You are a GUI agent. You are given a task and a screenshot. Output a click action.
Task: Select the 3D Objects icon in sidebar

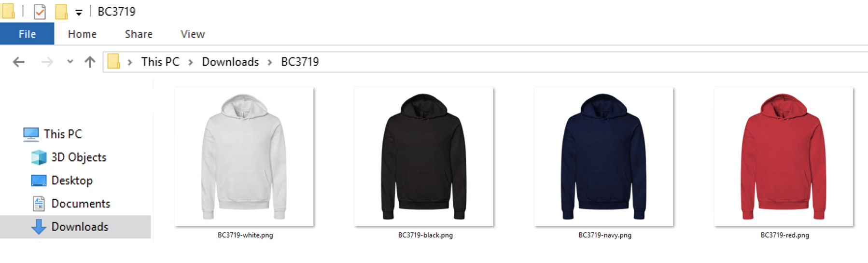click(39, 157)
